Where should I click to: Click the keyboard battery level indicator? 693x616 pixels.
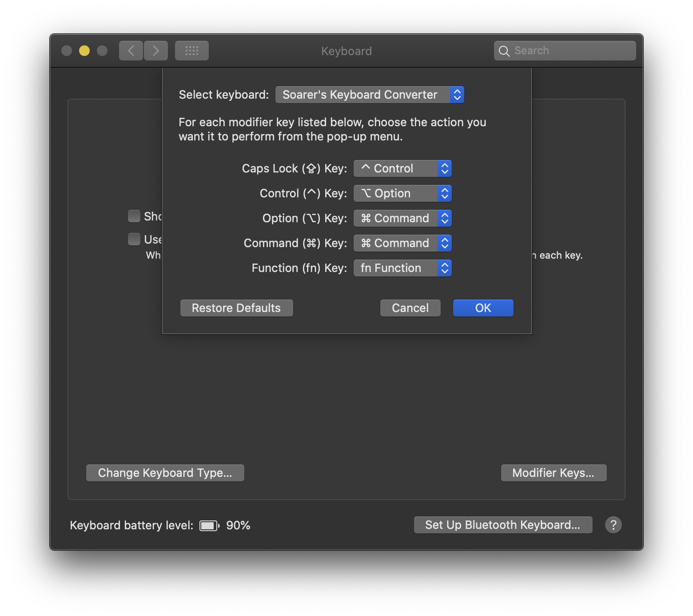click(x=209, y=525)
